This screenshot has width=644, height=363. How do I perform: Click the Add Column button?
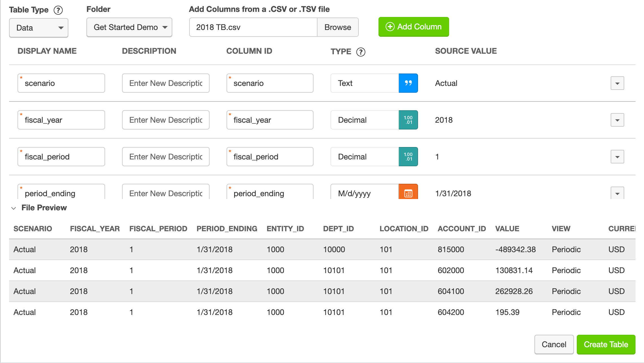[413, 27]
